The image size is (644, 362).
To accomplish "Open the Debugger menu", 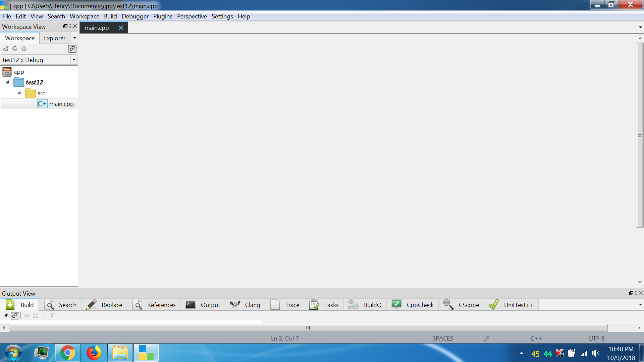I will (x=135, y=16).
